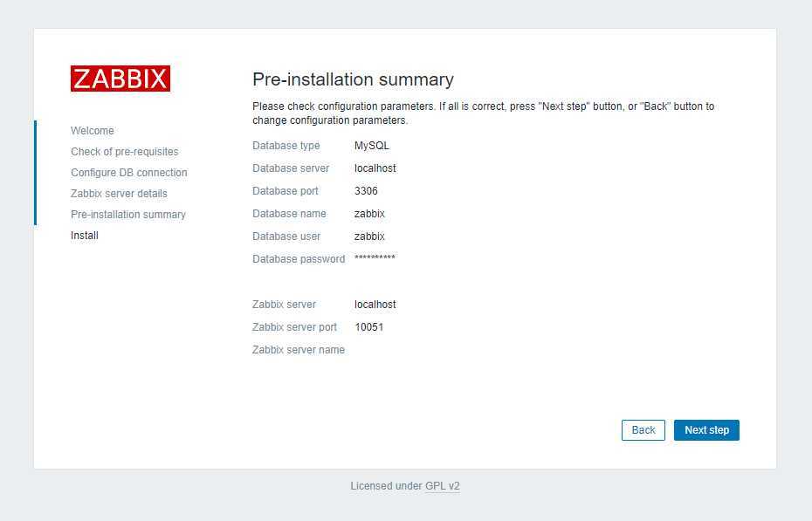Click the ZABBIX logo
Viewport: 812px width, 521px height.
pyautogui.click(x=120, y=79)
